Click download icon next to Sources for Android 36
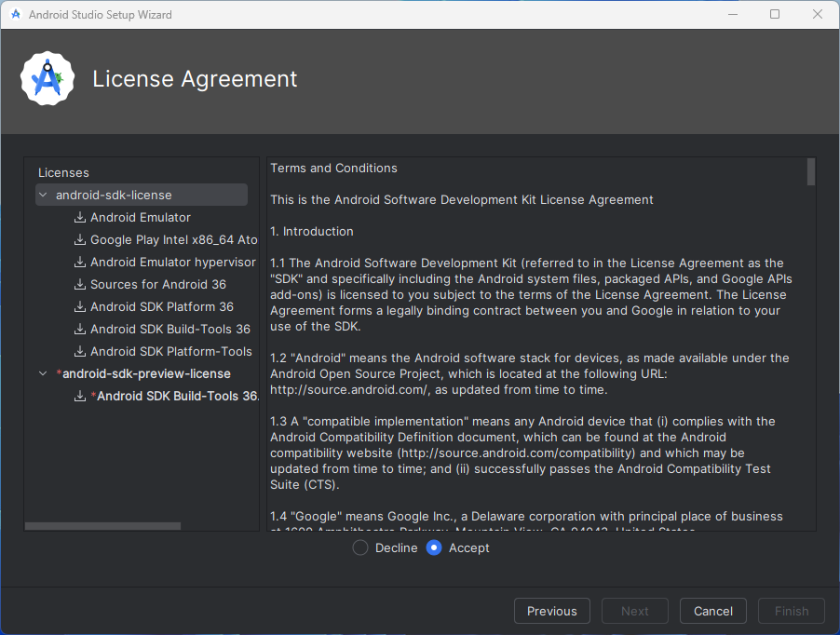This screenshot has height=635, width=840. tap(80, 285)
